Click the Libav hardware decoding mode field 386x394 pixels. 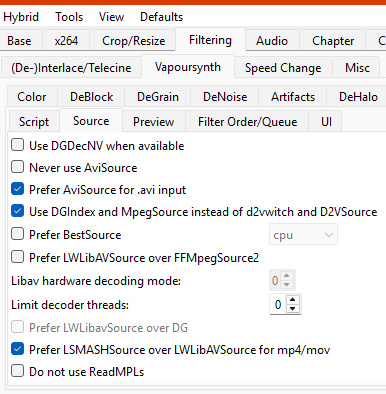(x=275, y=280)
